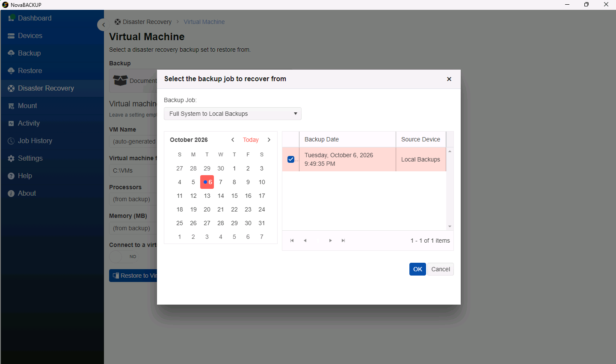This screenshot has width=616, height=364.
Task: Click the Backup cloud icon in sidebar
Action: coord(11,53)
